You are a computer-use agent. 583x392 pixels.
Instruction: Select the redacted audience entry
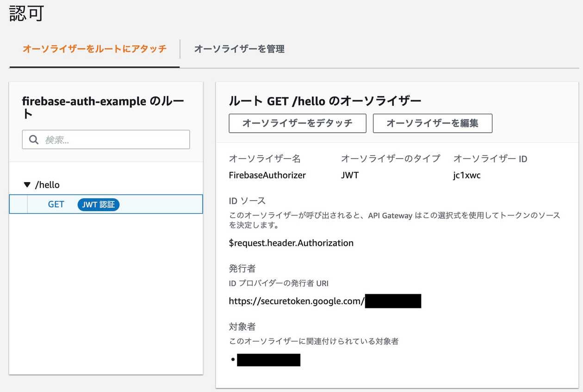point(269,360)
